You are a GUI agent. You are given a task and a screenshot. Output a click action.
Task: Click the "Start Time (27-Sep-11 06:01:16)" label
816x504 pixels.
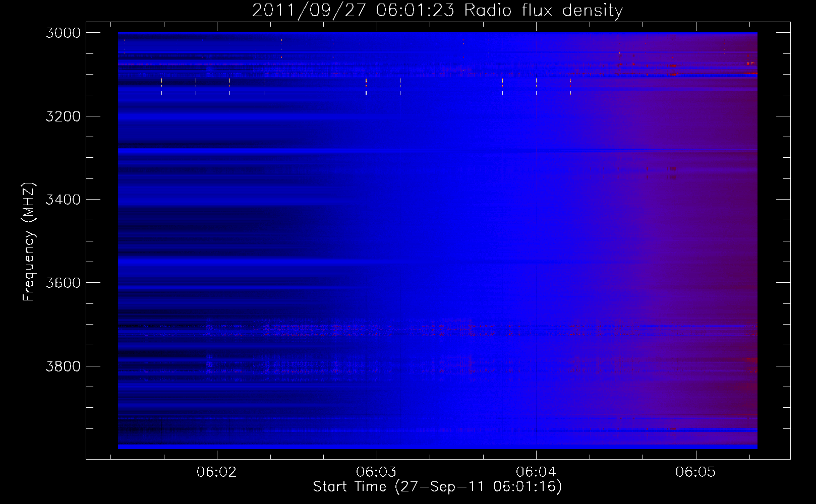tap(437, 487)
